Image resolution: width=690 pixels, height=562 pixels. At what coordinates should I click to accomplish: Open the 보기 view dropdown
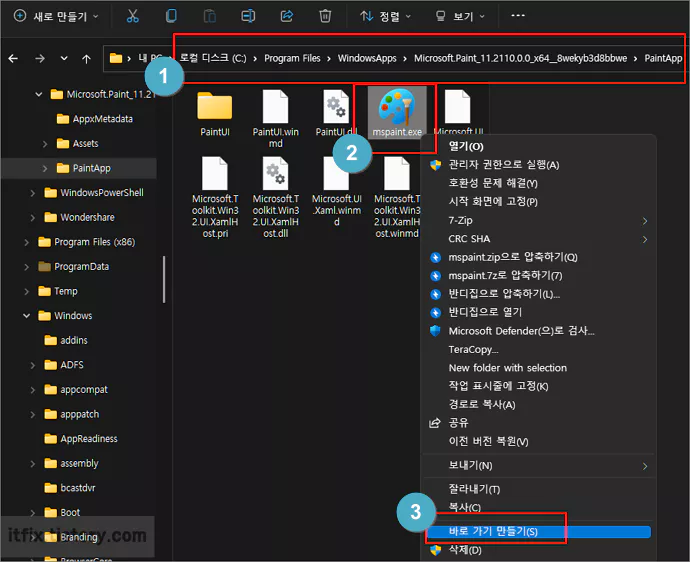pyautogui.click(x=460, y=16)
